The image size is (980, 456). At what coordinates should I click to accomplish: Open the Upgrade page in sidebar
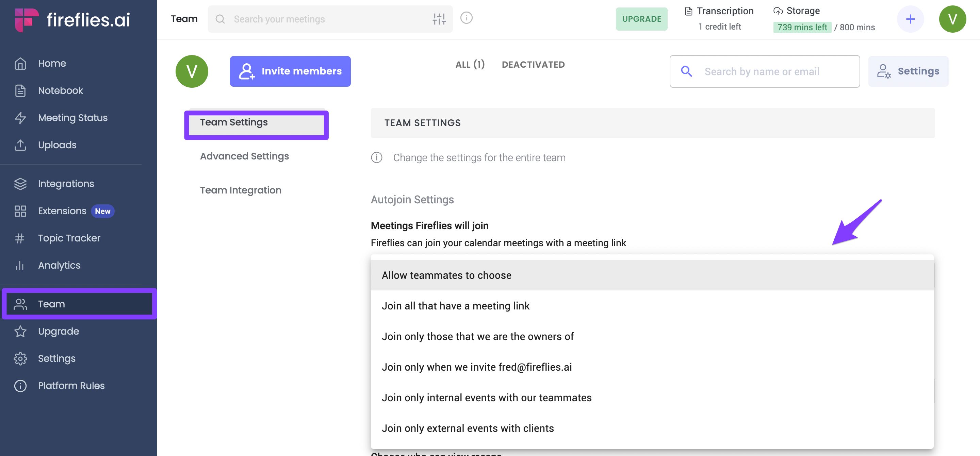[x=58, y=331]
